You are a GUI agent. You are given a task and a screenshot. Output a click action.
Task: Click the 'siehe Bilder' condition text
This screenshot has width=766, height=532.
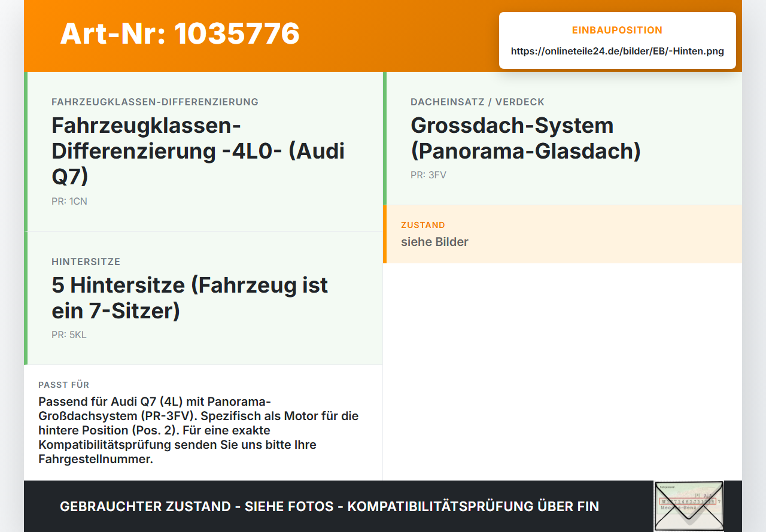point(434,242)
